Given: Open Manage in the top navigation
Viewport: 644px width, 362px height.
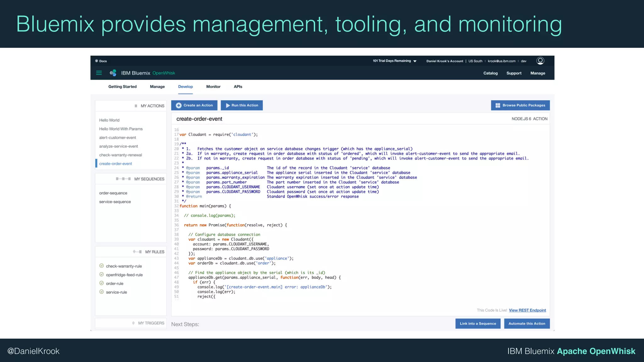Looking at the screenshot, I should coord(538,73).
